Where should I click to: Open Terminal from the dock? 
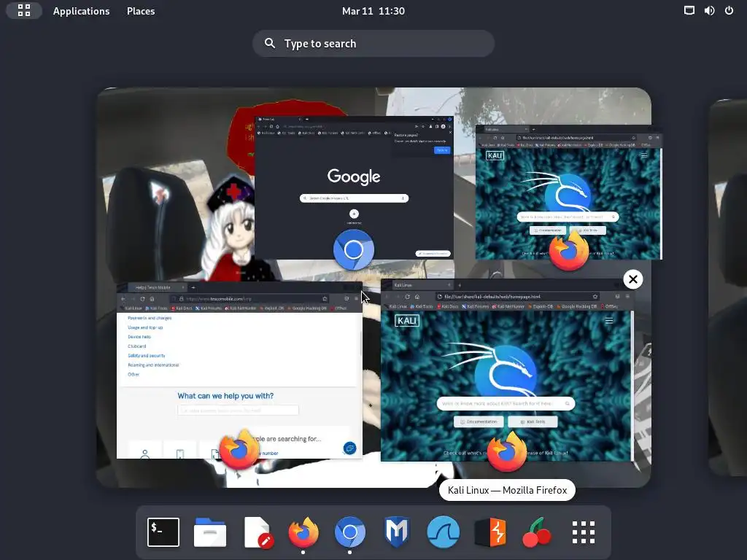[163, 532]
